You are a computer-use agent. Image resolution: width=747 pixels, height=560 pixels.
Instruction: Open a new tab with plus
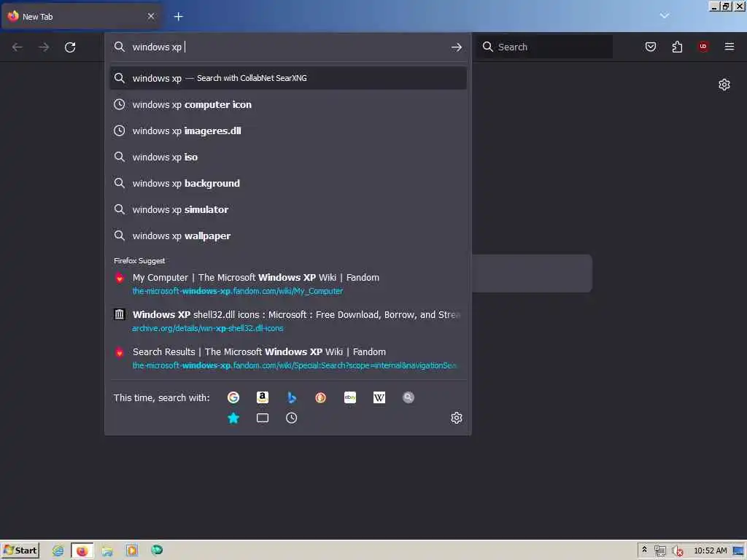click(x=178, y=17)
